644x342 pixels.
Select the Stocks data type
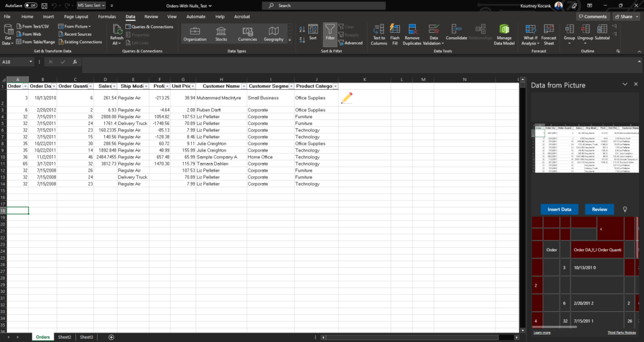(x=221, y=34)
